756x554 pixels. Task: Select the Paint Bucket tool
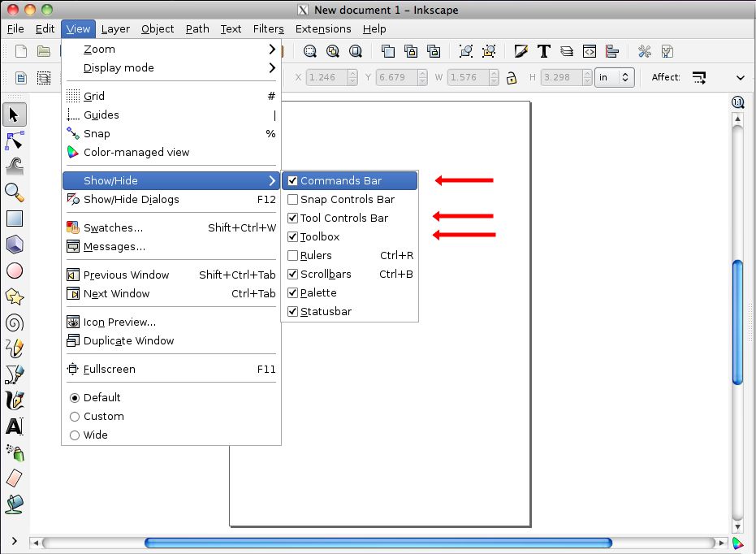click(14, 504)
